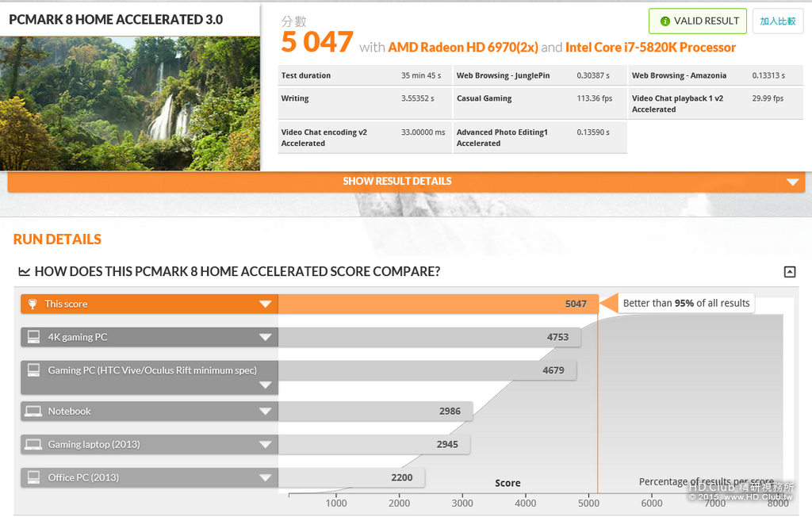Click the '113.36 fps' value
Screen dimensions: 812x517
[x=595, y=98]
